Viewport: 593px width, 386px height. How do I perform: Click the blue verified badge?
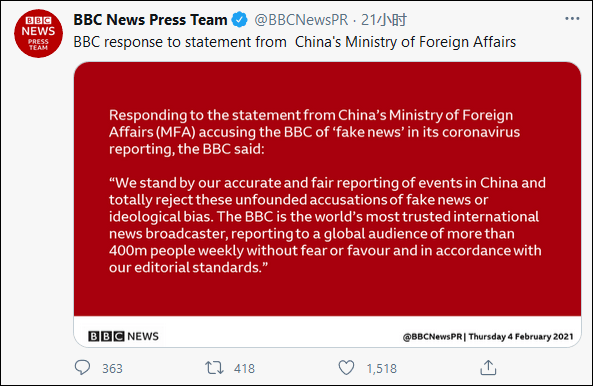(x=239, y=20)
